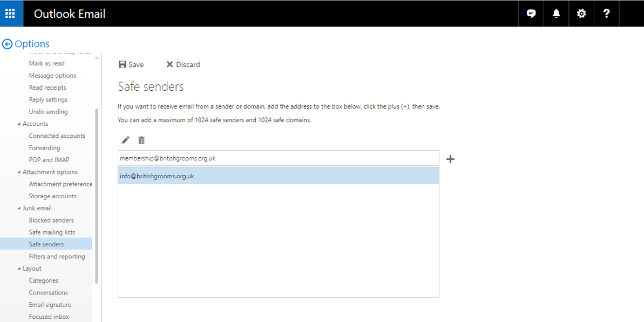Collapse the Layout section

pyautogui.click(x=20, y=269)
